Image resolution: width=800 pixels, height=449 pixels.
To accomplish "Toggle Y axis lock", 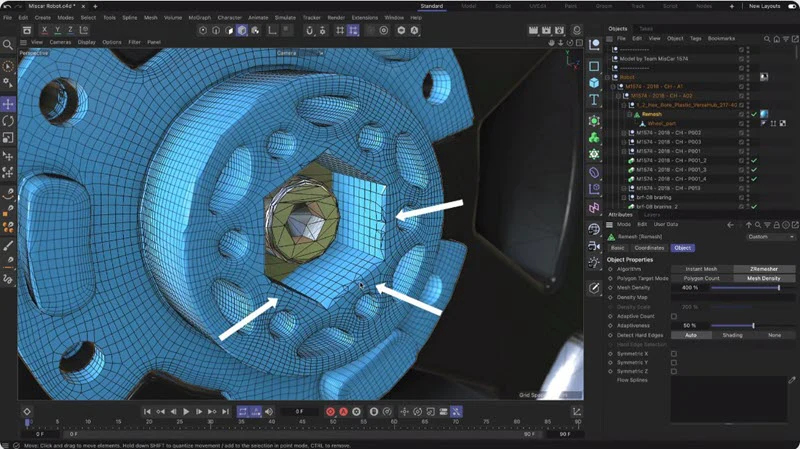I will point(57,31).
